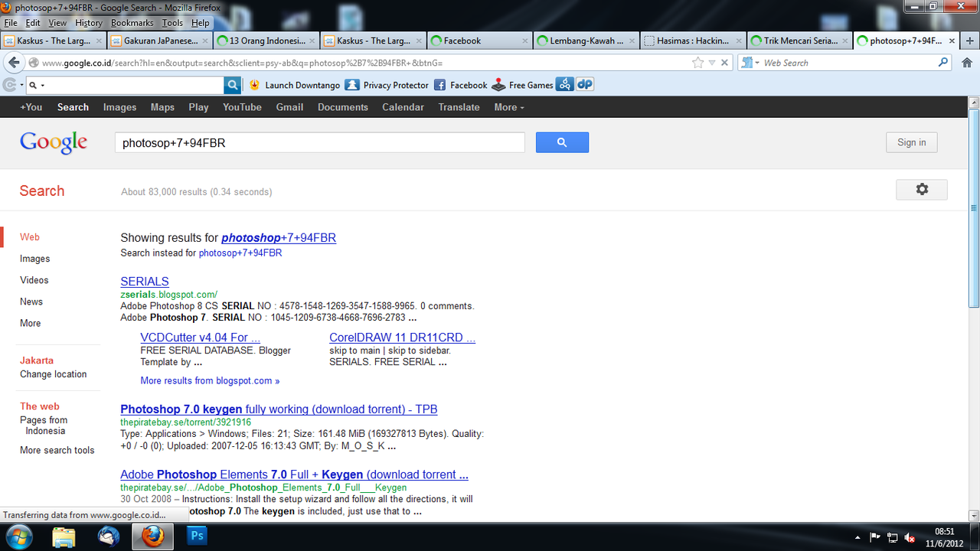The image size is (980, 551).
Task: Filter results by Videos
Action: pos(34,280)
